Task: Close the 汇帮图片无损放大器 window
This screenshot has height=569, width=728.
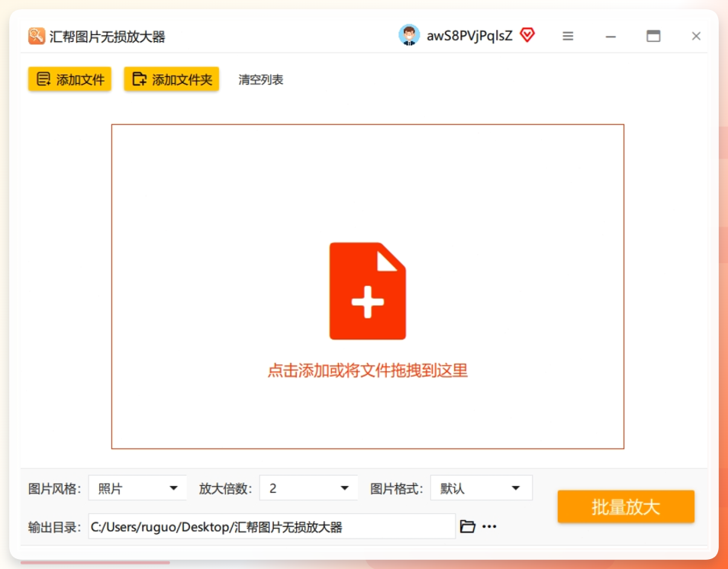Action: coord(696,36)
